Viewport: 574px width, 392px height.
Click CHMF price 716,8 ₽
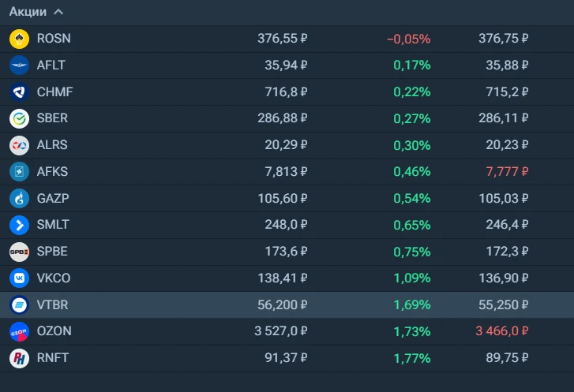[286, 91]
